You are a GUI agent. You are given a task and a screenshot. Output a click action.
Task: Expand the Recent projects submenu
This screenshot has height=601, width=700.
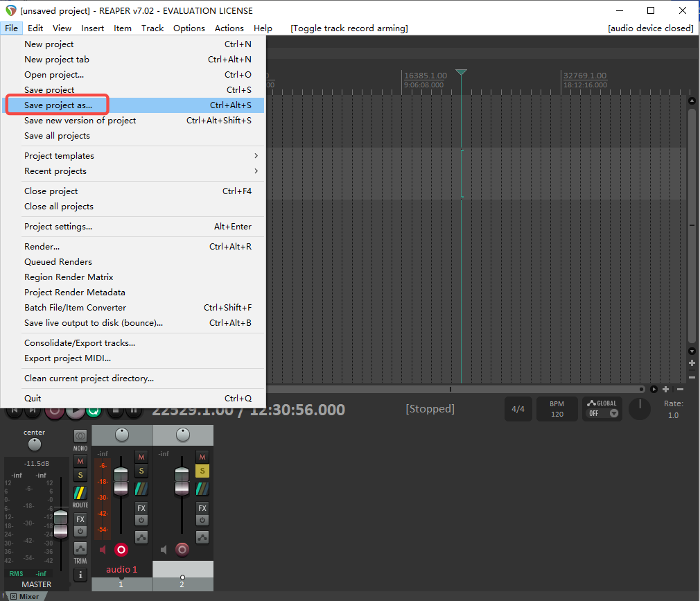click(141, 171)
